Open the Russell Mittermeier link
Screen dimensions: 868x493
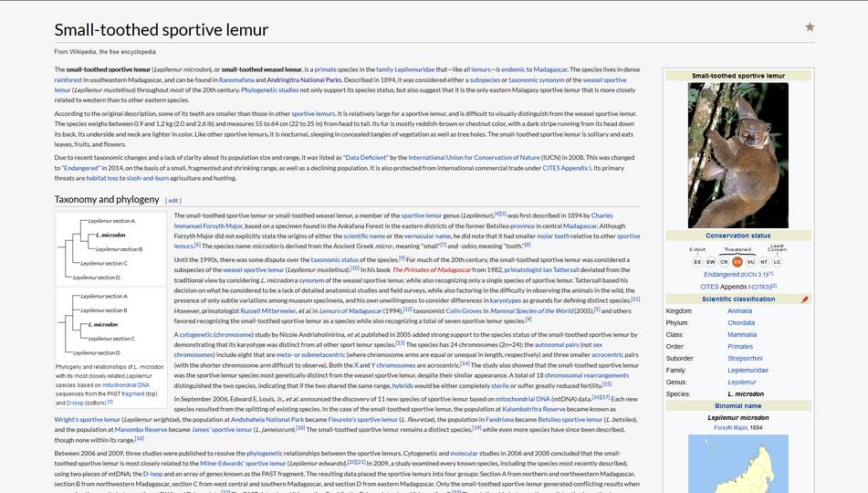coord(268,310)
